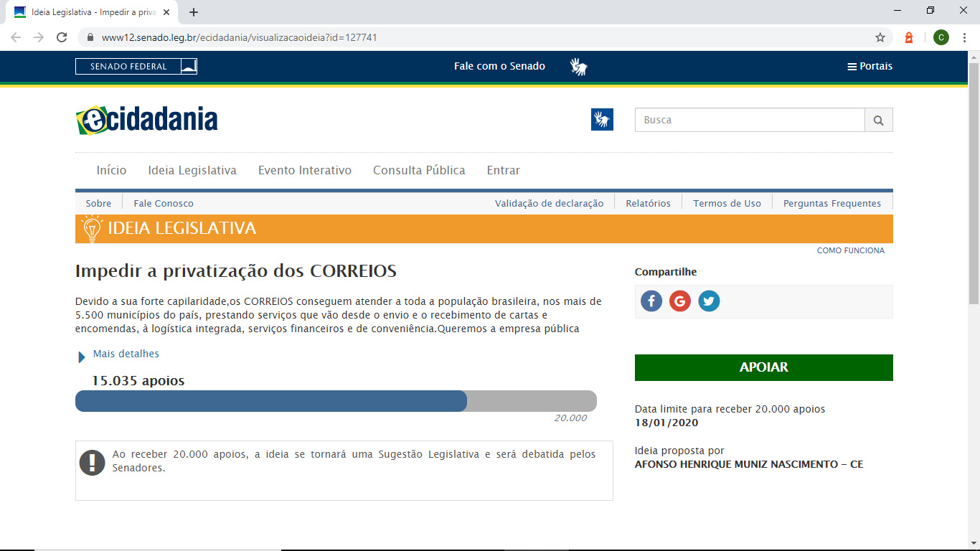Focus the Busca search field

(750, 121)
